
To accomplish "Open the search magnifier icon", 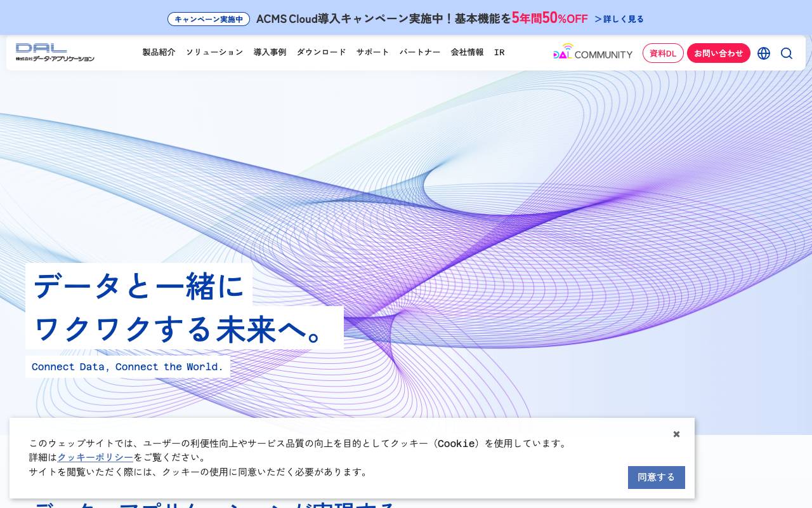I will tap(787, 53).
